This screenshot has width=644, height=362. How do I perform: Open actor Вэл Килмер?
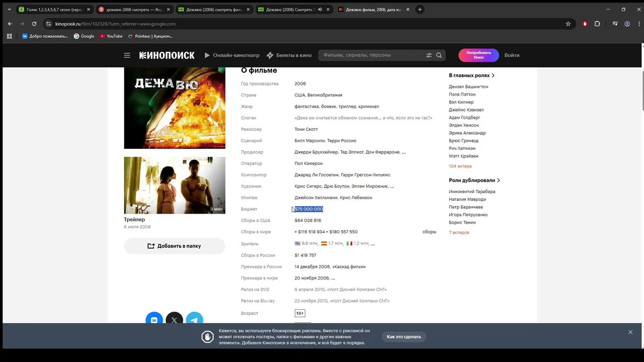click(x=461, y=103)
